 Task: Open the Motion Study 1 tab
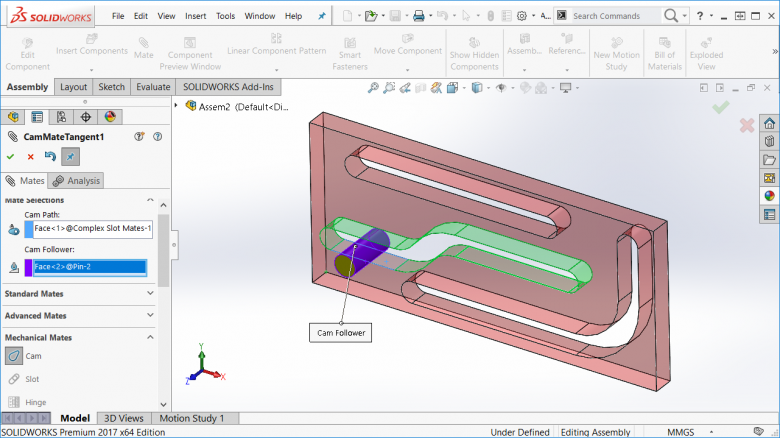[192, 419]
